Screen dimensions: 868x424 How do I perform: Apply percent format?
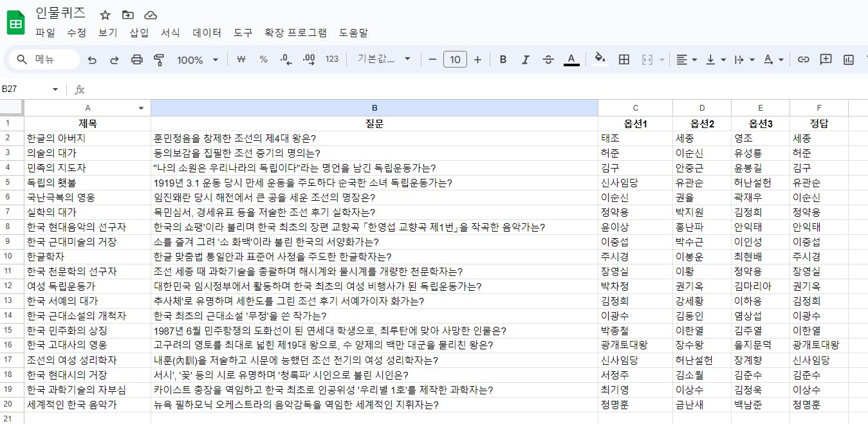(264, 59)
